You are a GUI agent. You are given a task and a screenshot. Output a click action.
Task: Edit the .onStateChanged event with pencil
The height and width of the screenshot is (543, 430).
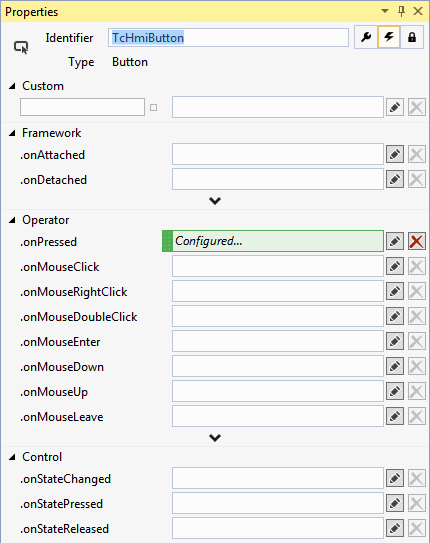point(395,478)
